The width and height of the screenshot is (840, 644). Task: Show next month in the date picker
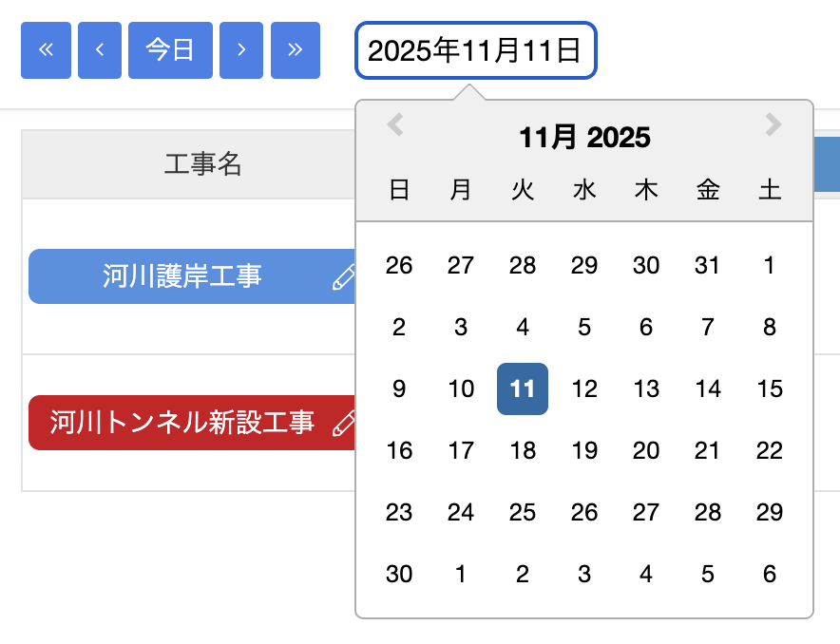[773, 124]
